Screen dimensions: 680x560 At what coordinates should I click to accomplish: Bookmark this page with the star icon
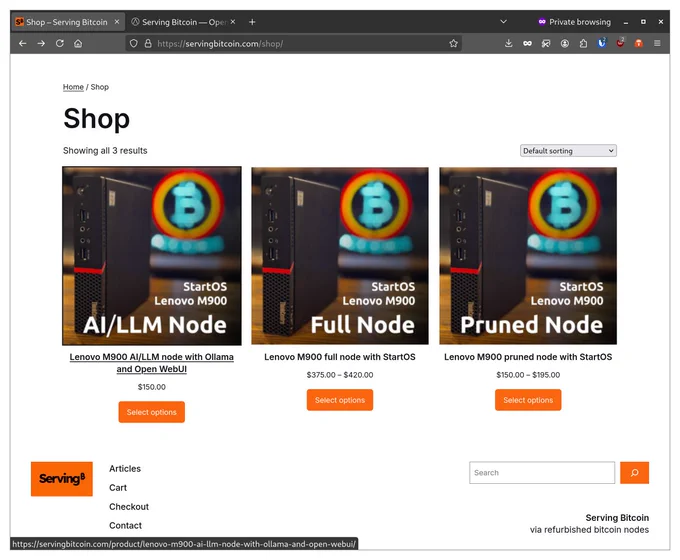coord(454,43)
